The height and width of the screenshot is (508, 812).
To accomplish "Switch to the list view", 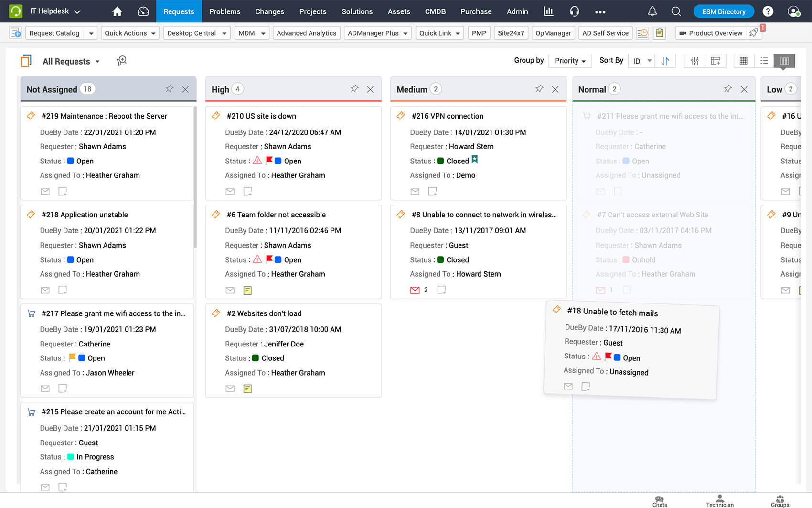I will (x=764, y=61).
